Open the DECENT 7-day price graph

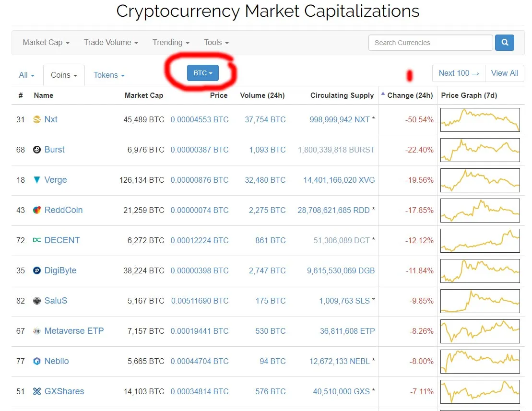(480, 240)
